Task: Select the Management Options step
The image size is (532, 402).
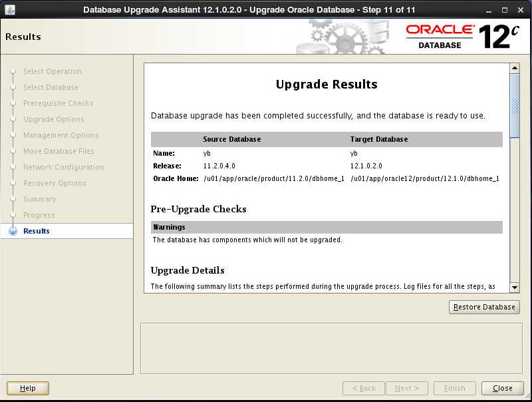Action: (x=61, y=135)
